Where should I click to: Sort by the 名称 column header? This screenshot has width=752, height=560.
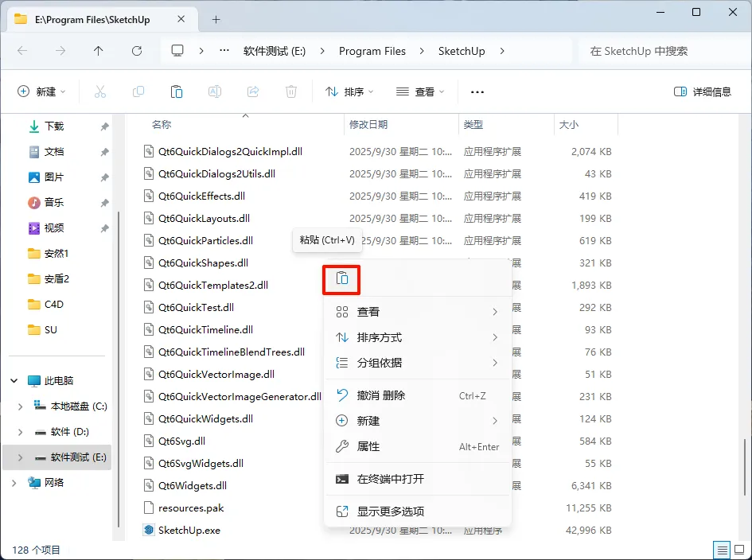[x=161, y=125]
